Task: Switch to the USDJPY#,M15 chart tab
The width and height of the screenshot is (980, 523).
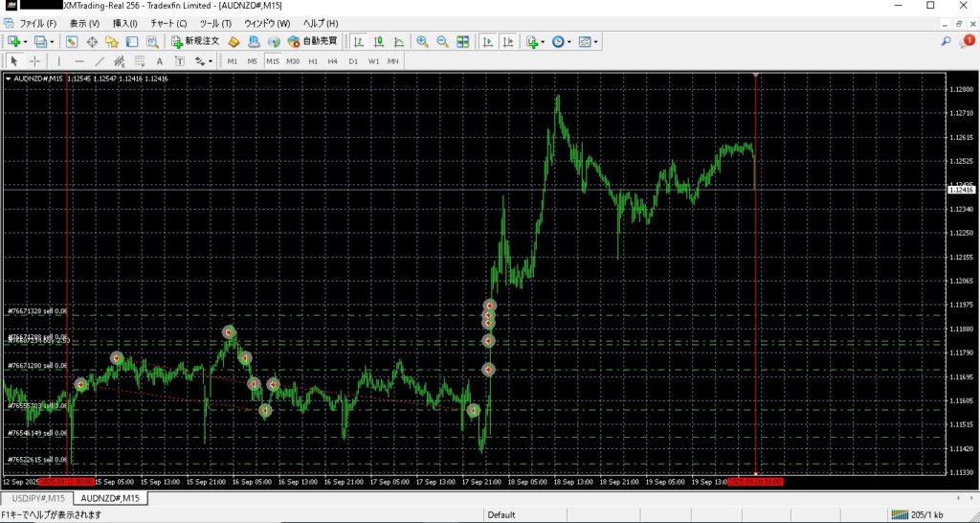Action: [x=38, y=499]
